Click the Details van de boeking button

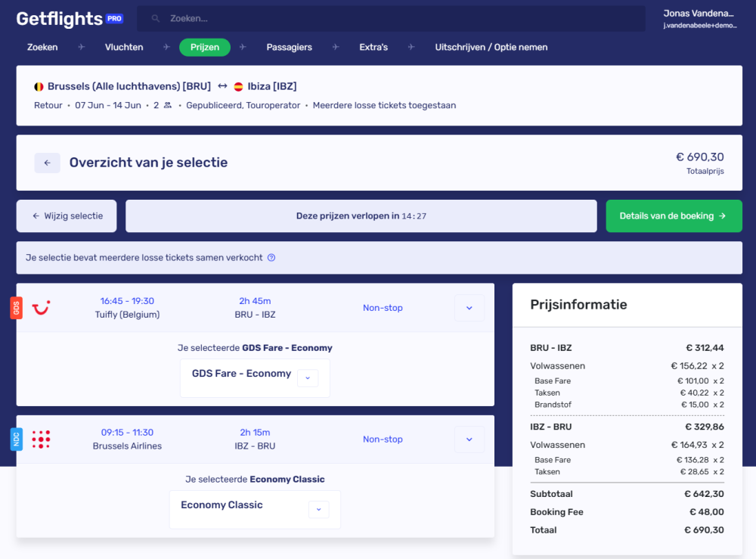674,216
